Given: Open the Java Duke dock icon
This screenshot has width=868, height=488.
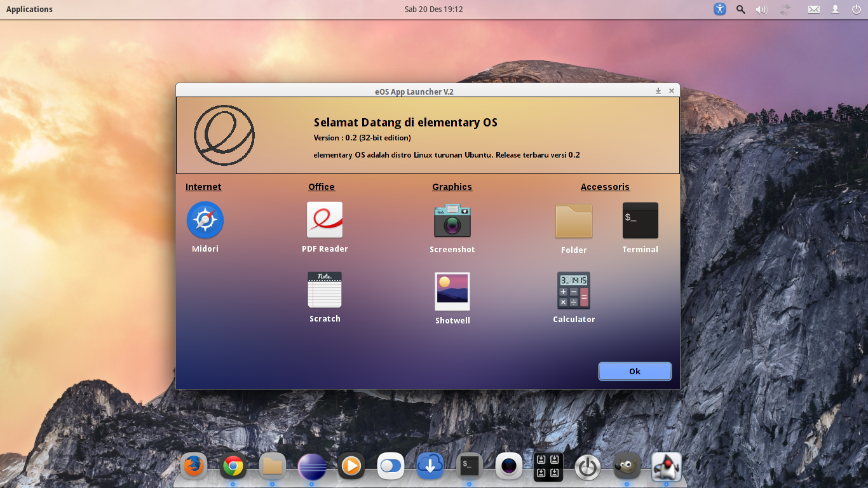Looking at the screenshot, I should 667,467.
